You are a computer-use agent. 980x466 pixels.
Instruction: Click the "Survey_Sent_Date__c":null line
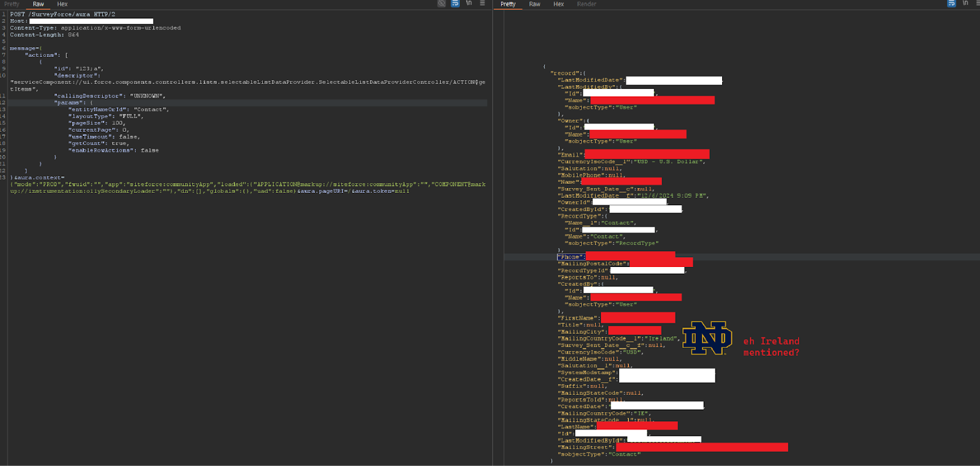[x=606, y=189]
